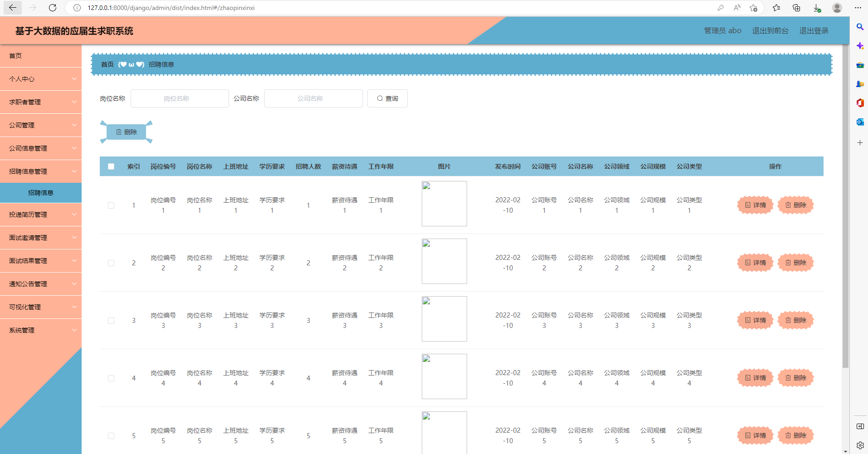Open 详情 for row 1
This screenshot has width=868, height=454.
755,205
